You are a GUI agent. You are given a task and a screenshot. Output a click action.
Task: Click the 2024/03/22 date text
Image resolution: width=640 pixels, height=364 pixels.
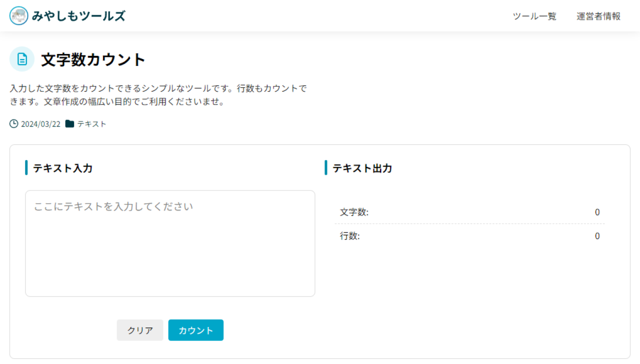(40, 124)
